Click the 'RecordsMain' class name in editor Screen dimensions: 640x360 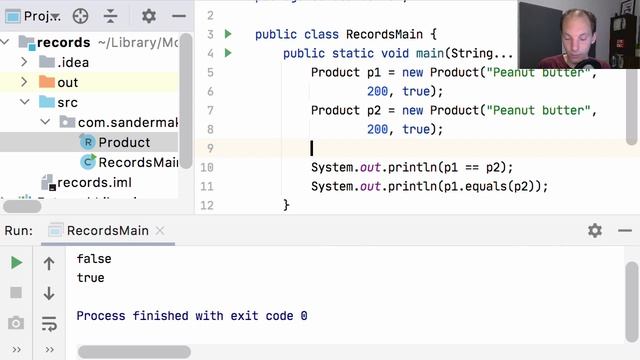384,34
